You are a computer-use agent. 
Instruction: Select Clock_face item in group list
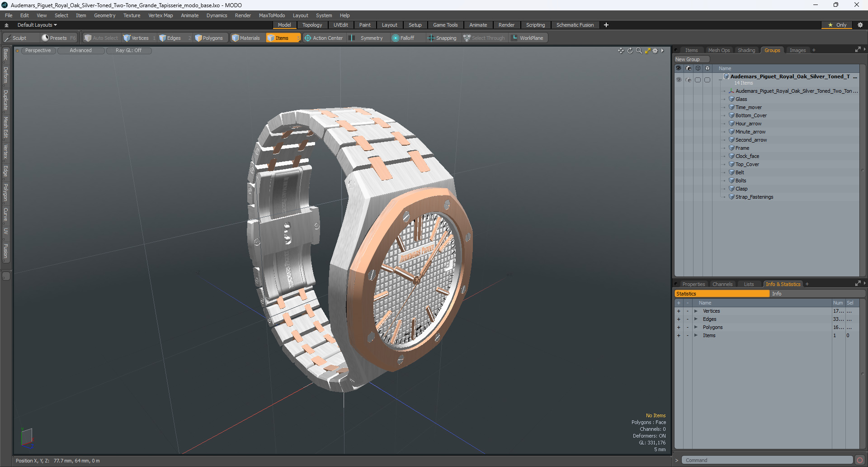747,156
